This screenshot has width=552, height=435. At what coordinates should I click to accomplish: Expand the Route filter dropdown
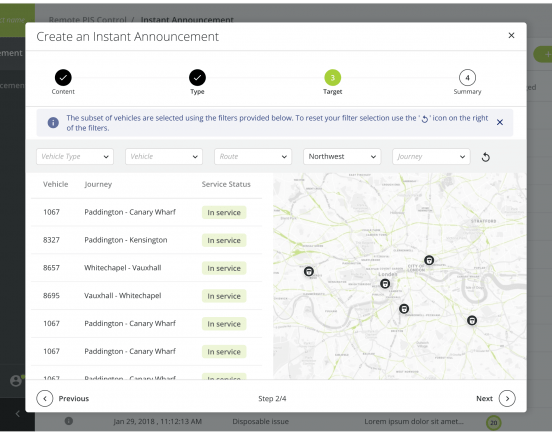point(253,157)
